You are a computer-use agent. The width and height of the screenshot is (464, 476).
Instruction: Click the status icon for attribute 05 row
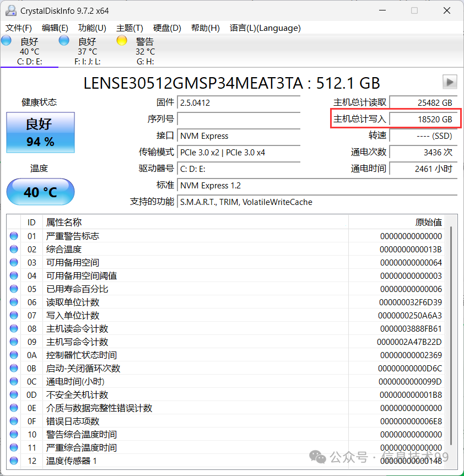pyautogui.click(x=14, y=289)
